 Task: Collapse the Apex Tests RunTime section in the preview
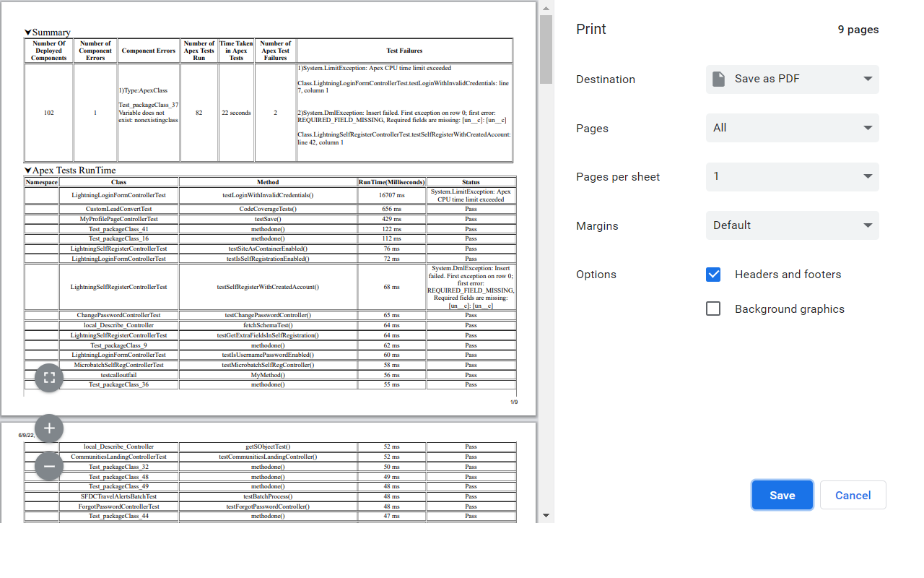[27, 170]
